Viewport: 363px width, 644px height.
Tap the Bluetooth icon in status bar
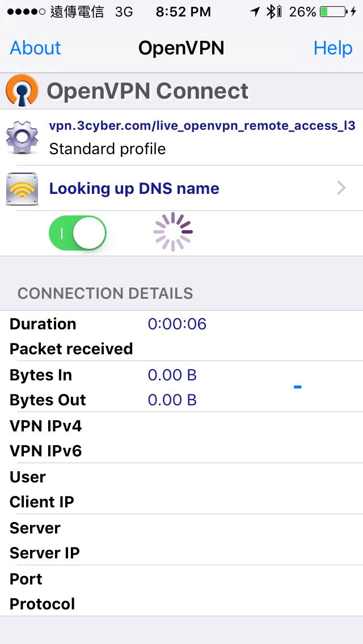(272, 11)
